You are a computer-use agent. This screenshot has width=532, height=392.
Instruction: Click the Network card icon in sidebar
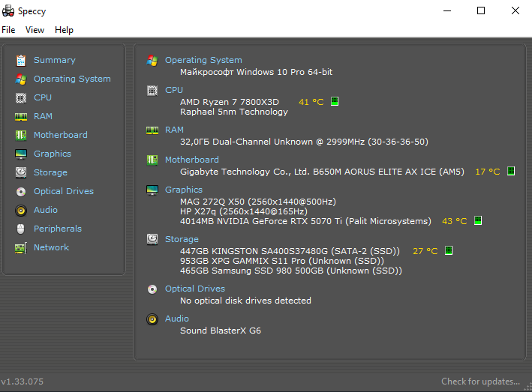click(21, 248)
